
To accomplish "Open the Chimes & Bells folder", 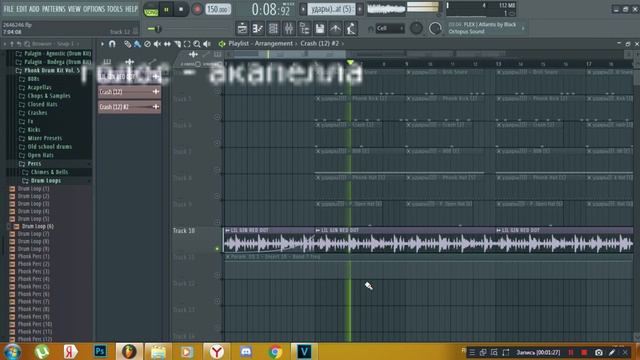I will coord(46,172).
